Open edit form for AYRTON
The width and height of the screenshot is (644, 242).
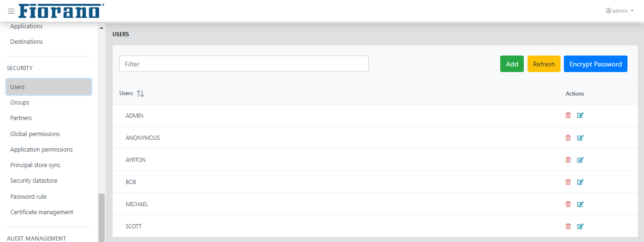click(580, 160)
